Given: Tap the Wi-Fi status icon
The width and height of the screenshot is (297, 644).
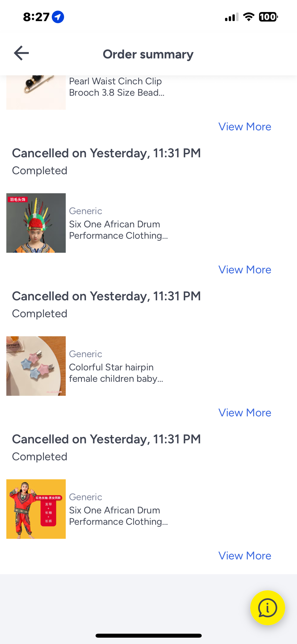Looking at the screenshot, I should [248, 17].
